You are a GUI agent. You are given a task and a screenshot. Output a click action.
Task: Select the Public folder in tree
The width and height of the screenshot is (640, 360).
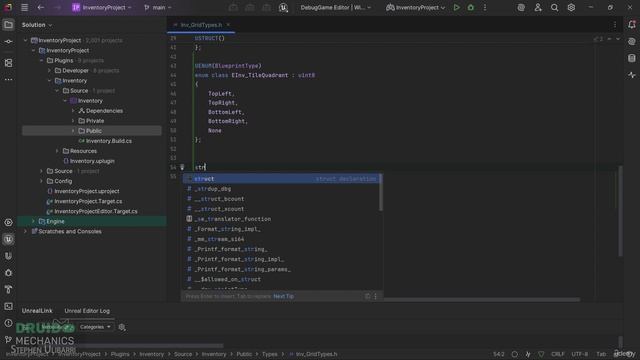coord(92,131)
